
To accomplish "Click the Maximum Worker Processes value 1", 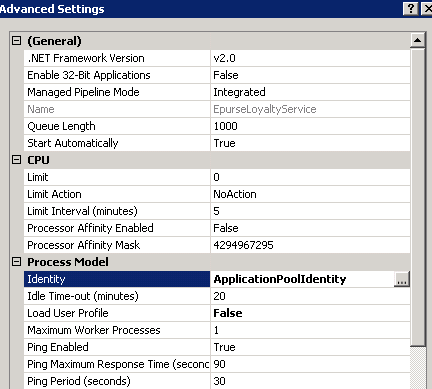I will click(310, 330).
